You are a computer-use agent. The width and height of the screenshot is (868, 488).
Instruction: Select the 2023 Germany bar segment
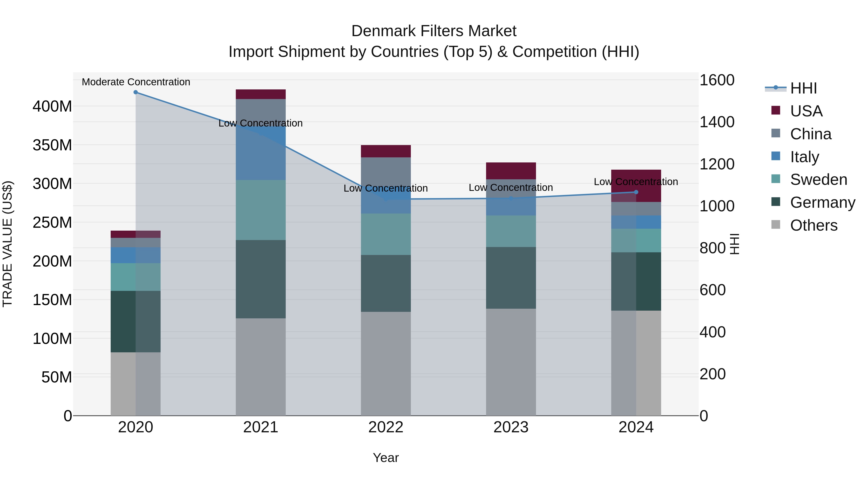(511, 278)
